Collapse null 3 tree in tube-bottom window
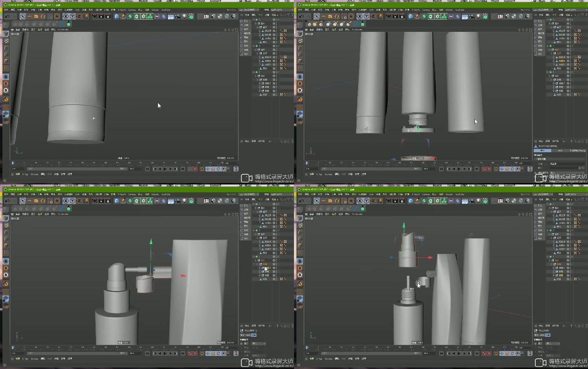 pos(254,20)
